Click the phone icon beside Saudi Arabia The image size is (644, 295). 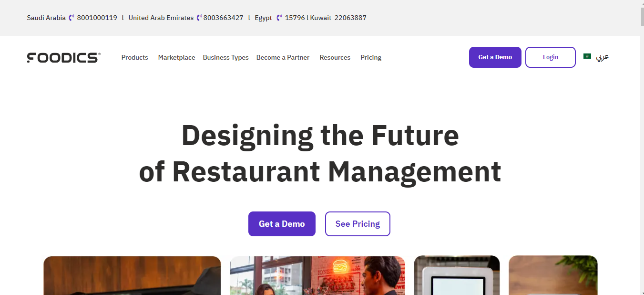click(72, 18)
